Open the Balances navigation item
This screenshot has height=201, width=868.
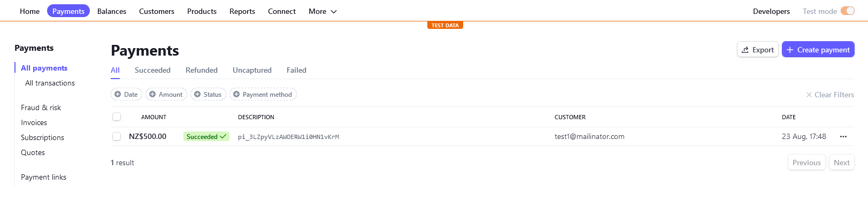point(112,11)
